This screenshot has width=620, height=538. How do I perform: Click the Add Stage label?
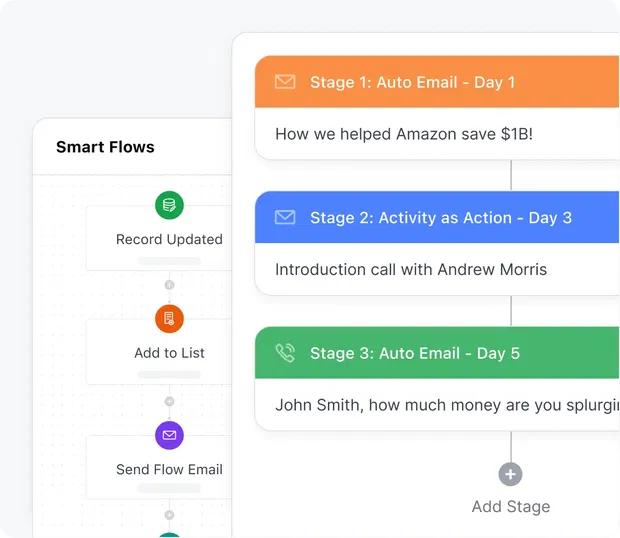(510, 506)
